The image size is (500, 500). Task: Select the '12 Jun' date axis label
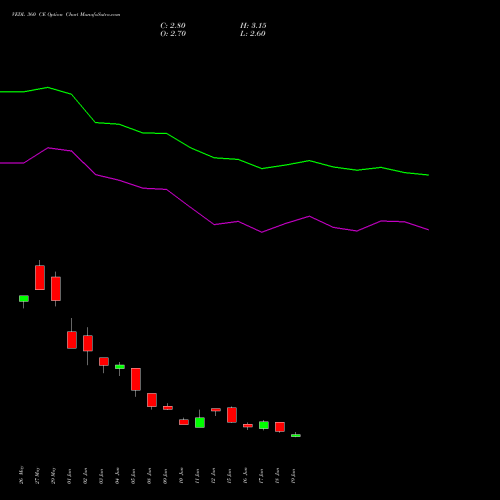214,476
